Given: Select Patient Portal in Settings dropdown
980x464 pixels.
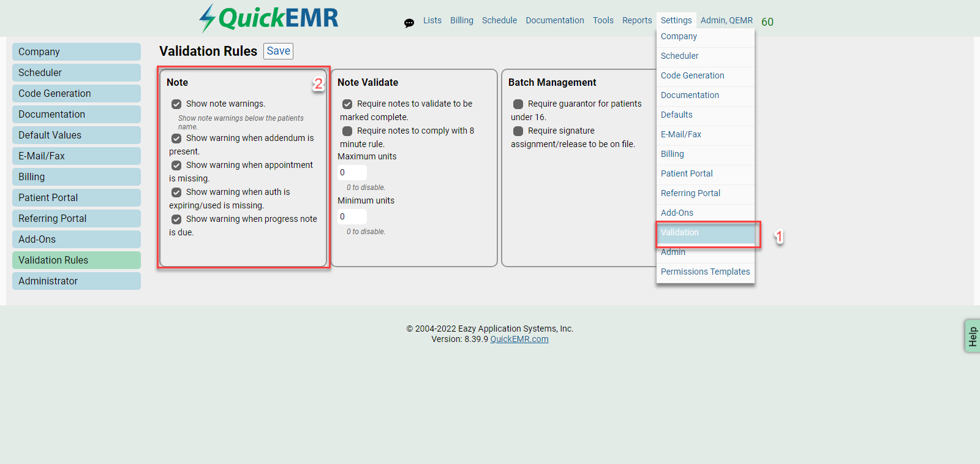Looking at the screenshot, I should (x=706, y=173).
